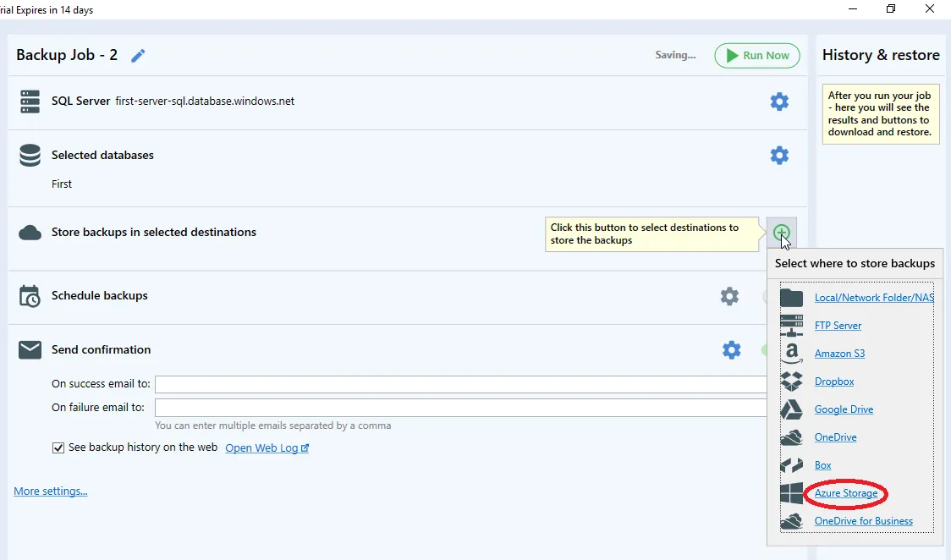Minimize the application window
This screenshot has height=560, width=951.
pos(853,8)
